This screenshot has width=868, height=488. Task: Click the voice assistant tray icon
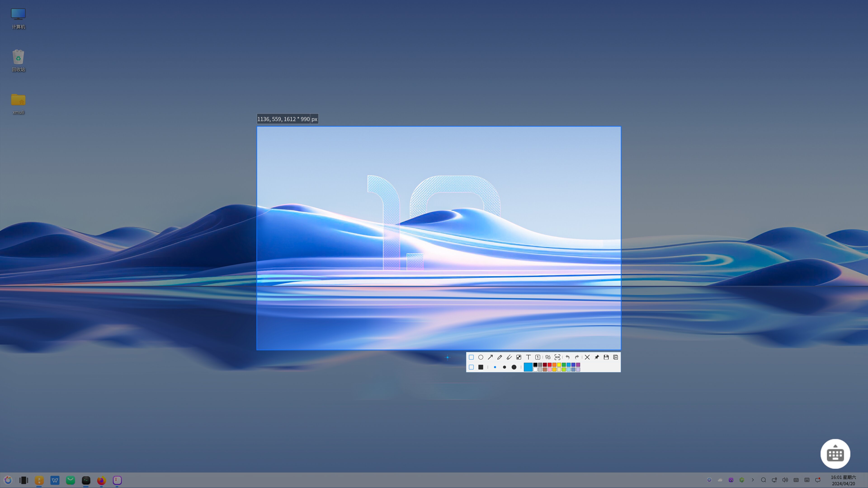pyautogui.click(x=709, y=480)
